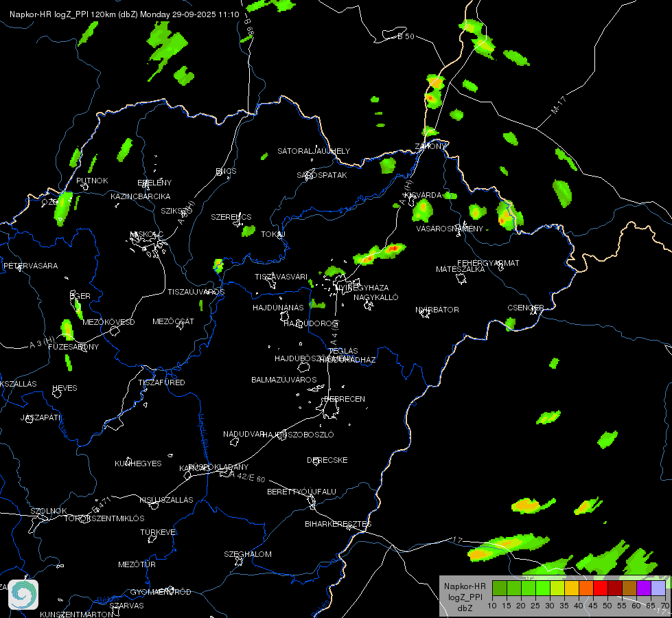Select the 30-35 dBZ yellow-green swatch
Image resolution: width=672 pixels, height=618 pixels.
(557, 588)
